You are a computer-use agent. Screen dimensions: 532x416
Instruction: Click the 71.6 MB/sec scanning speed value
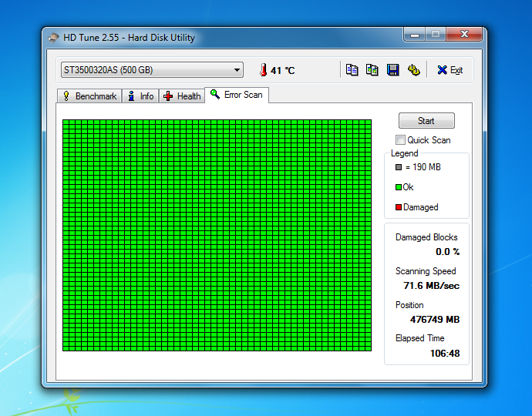click(431, 286)
